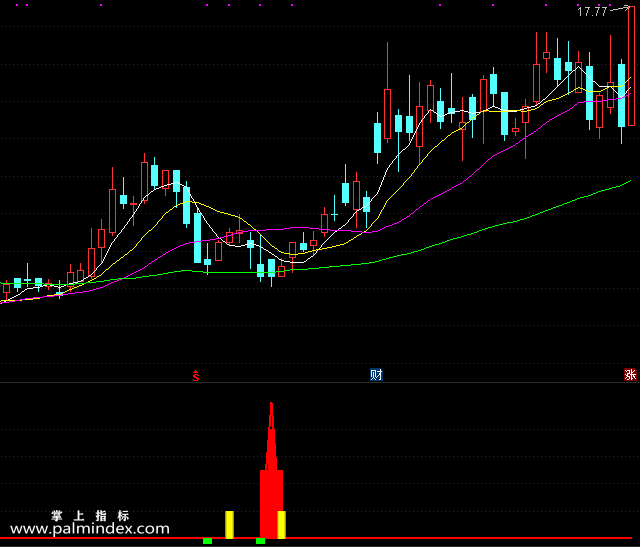This screenshot has width=640, height=547.
Task: Select the left green square signal marker
Action: tap(207, 541)
